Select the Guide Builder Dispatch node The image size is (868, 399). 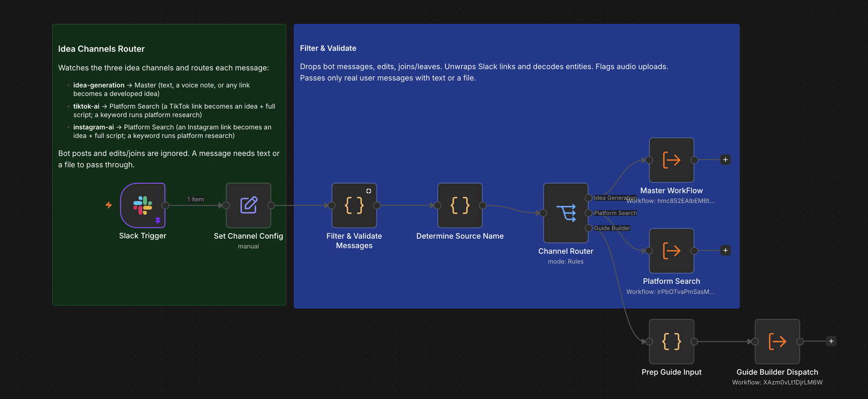777,341
